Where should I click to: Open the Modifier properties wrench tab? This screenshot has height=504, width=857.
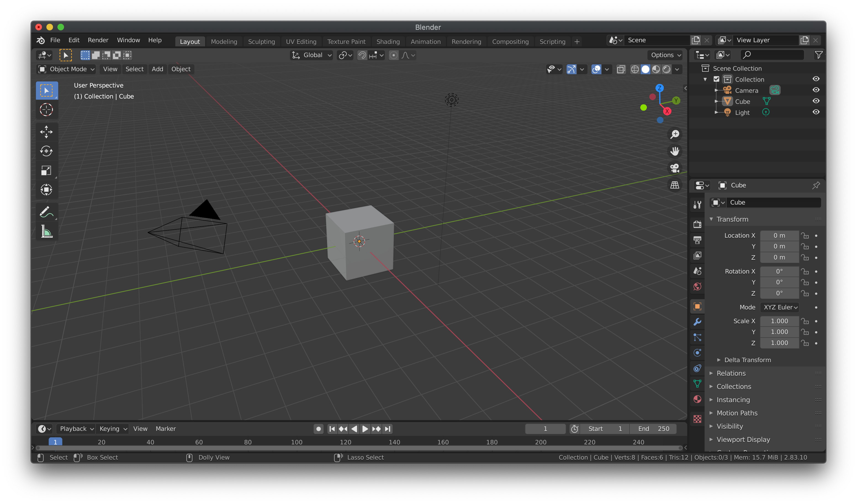[697, 322]
